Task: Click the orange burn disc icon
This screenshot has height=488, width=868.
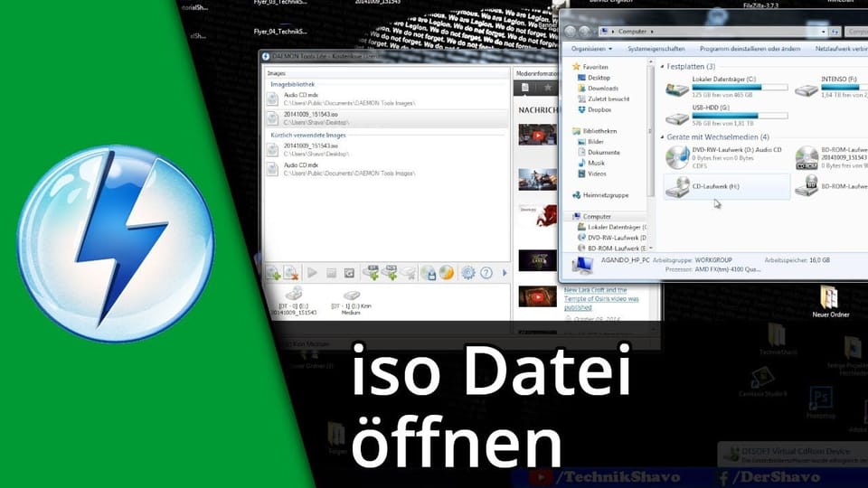Action: coord(446,272)
